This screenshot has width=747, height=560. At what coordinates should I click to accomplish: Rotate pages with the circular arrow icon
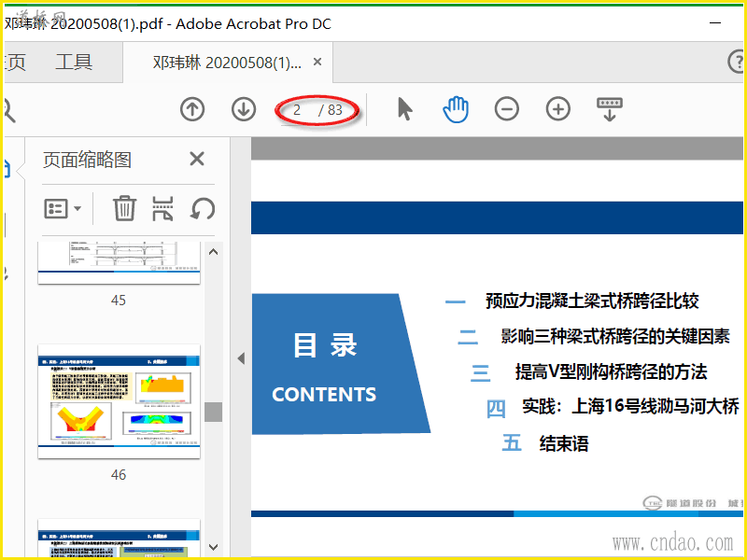[203, 208]
